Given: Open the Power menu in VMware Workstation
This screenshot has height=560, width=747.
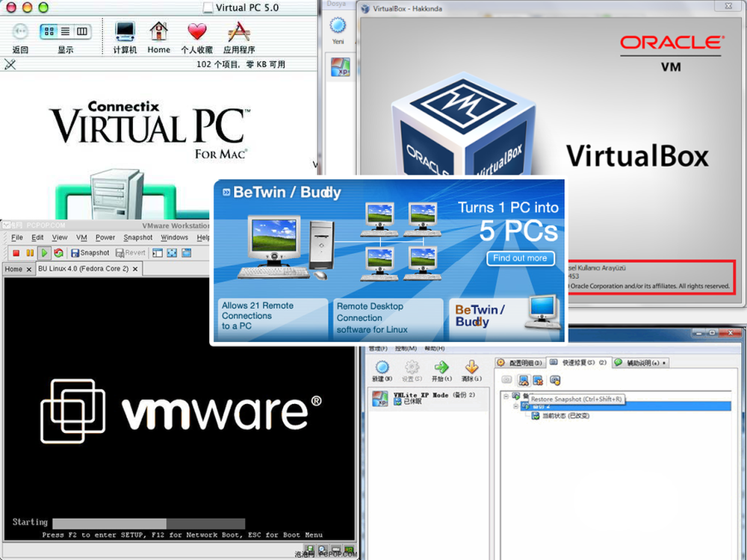Looking at the screenshot, I should click(105, 237).
